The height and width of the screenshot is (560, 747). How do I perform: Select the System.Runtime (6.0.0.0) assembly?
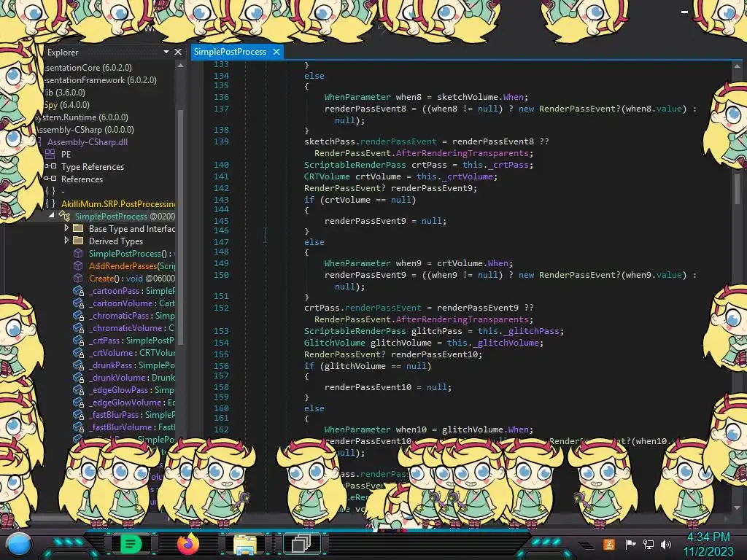pyautogui.click(x=81, y=117)
